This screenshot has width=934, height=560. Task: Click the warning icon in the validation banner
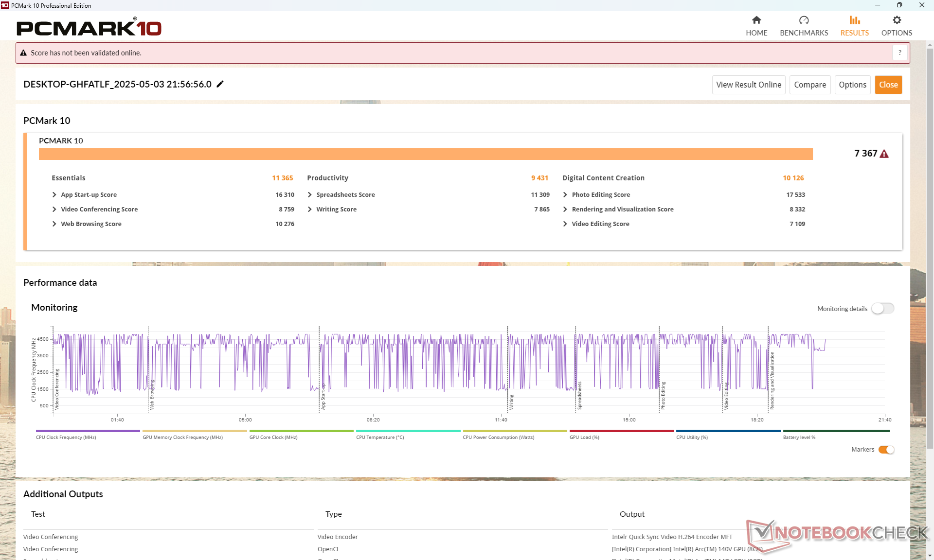pos(23,53)
